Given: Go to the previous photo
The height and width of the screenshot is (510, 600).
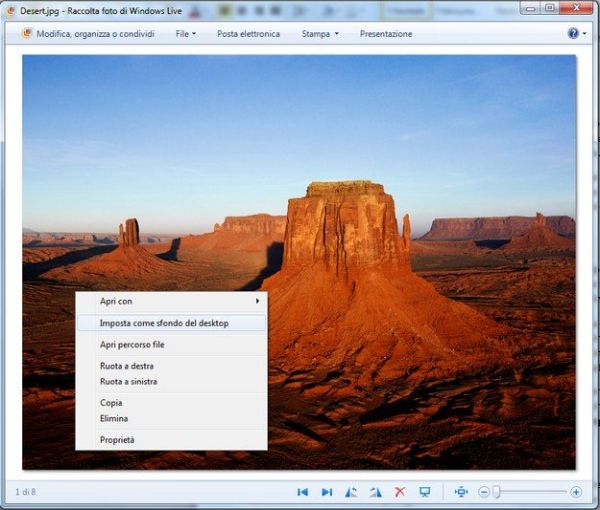Looking at the screenshot, I should pyautogui.click(x=302, y=492).
